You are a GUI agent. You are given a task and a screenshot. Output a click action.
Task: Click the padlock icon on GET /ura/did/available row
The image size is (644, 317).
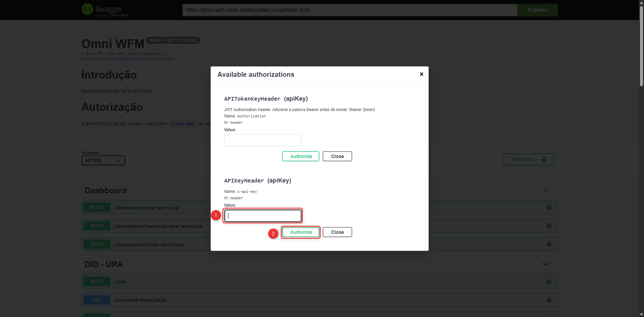(x=549, y=300)
